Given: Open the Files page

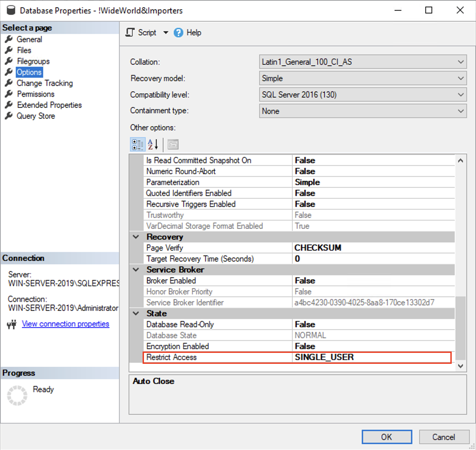Looking at the screenshot, I should [24, 50].
